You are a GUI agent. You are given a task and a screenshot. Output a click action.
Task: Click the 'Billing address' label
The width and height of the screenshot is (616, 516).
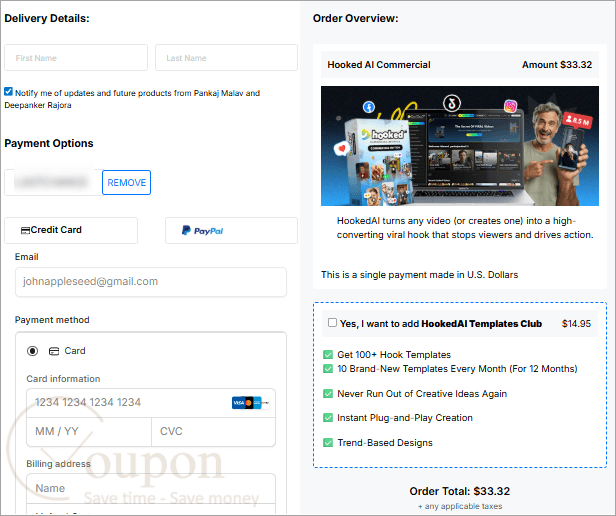point(58,464)
